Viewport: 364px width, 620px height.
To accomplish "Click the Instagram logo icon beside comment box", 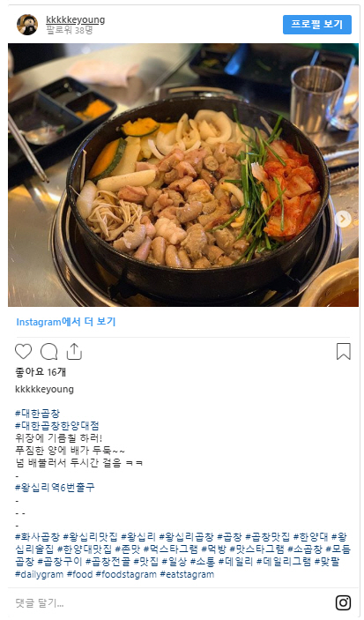I will tap(343, 602).
